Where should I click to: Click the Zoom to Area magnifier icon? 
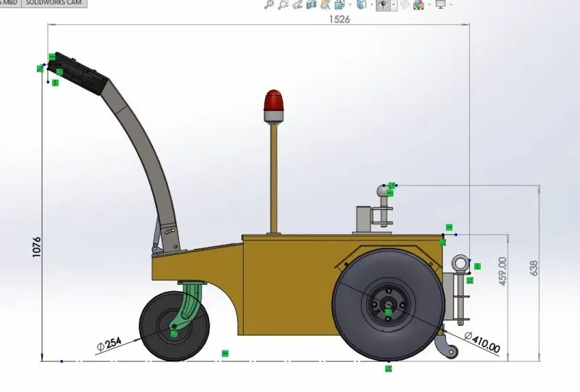pos(283,4)
